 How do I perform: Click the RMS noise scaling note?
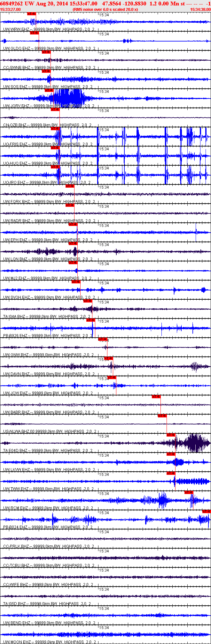(105, 10)
